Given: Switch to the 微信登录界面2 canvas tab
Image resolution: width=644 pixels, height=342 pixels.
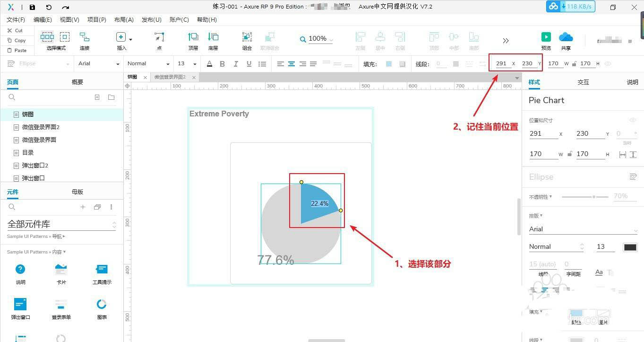Looking at the screenshot, I should (170, 77).
